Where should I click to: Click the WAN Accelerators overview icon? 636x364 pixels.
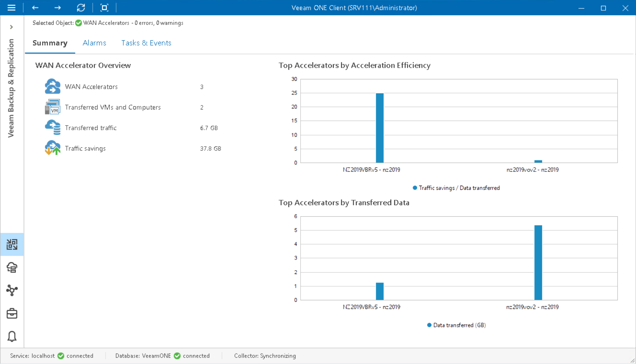point(52,87)
